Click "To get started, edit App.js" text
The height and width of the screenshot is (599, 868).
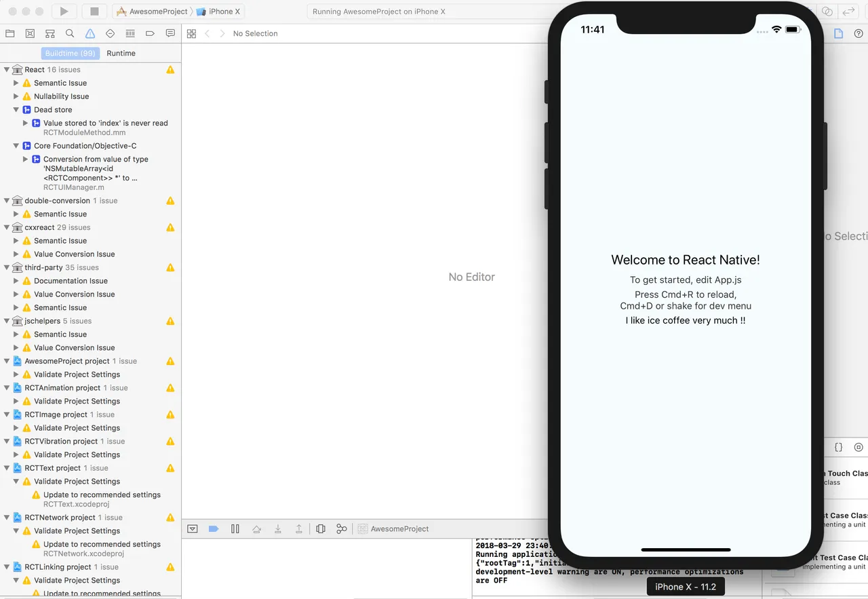tap(686, 279)
